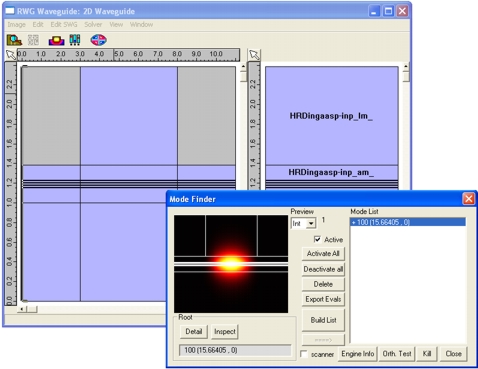Click the red-and-yellow ridge waveguide icon
The height and width of the screenshot is (369, 478).
[56, 40]
